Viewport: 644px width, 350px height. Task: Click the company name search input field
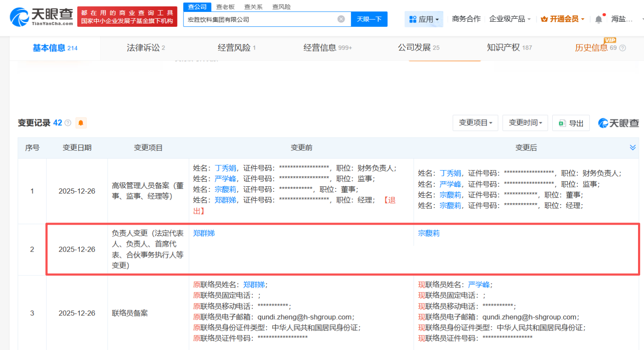pos(260,19)
